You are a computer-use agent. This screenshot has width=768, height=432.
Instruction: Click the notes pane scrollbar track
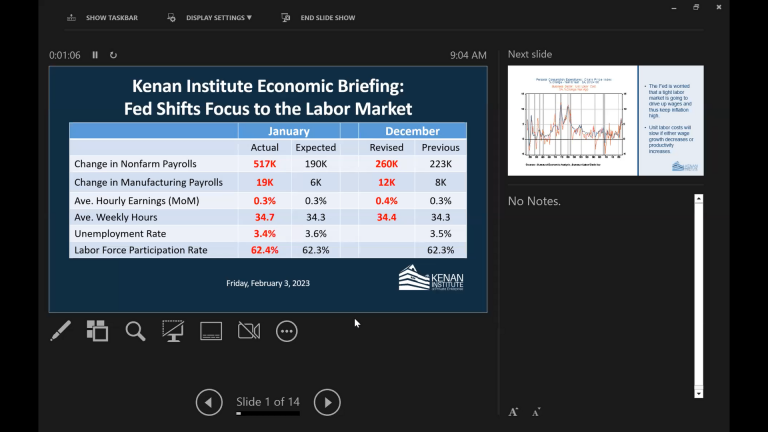(x=699, y=296)
